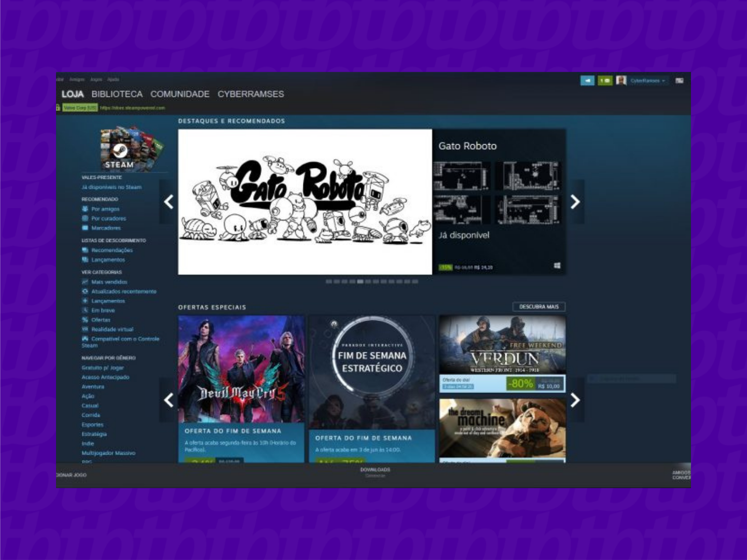
Task: Click the 'Por curadores' icon
Action: coord(85,218)
